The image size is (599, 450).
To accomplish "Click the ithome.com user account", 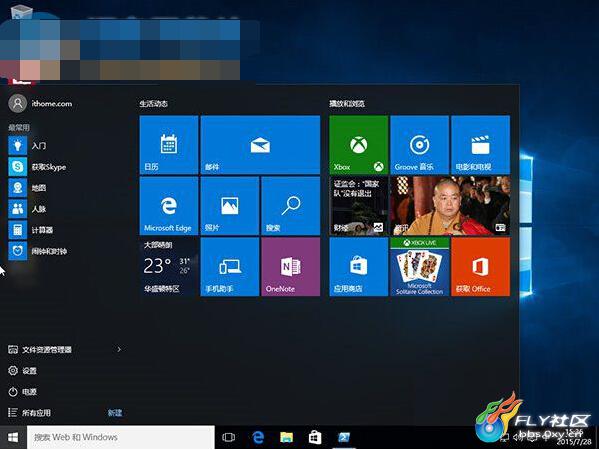I will 40,104.
